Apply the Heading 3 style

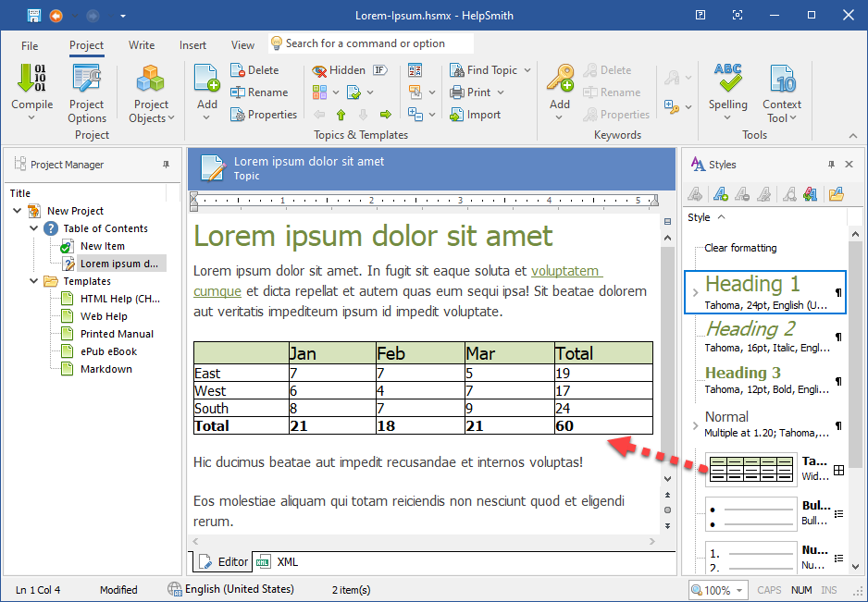[768, 380]
